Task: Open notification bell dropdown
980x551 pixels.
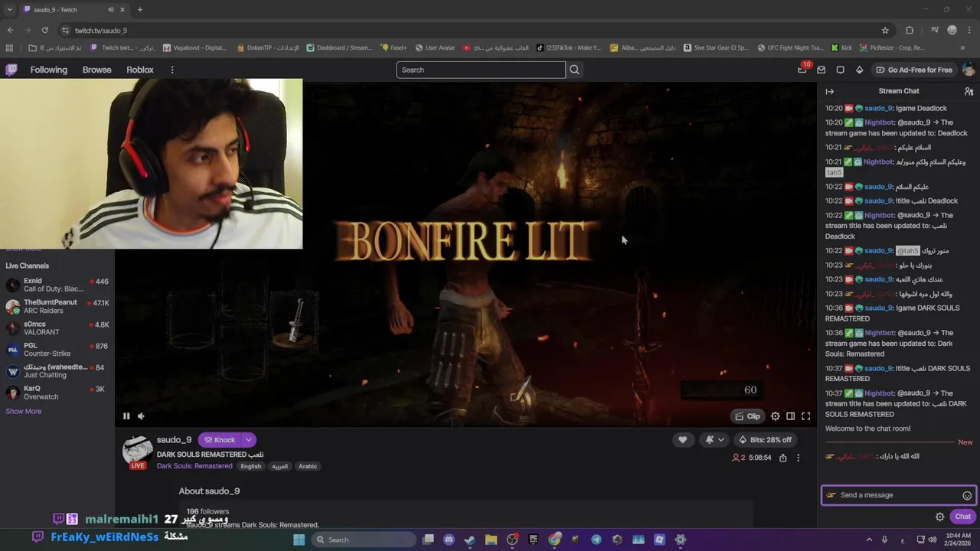Action: pos(714,440)
